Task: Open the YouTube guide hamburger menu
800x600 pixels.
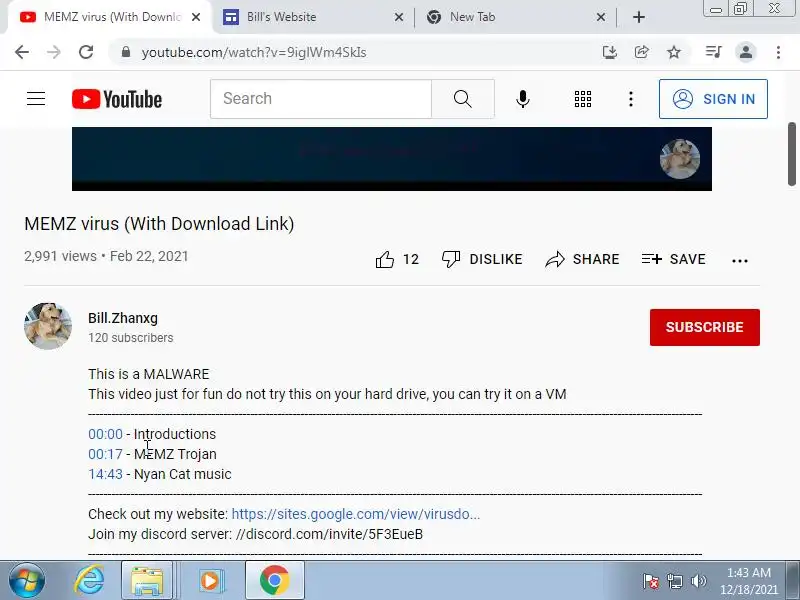Action: click(x=36, y=98)
